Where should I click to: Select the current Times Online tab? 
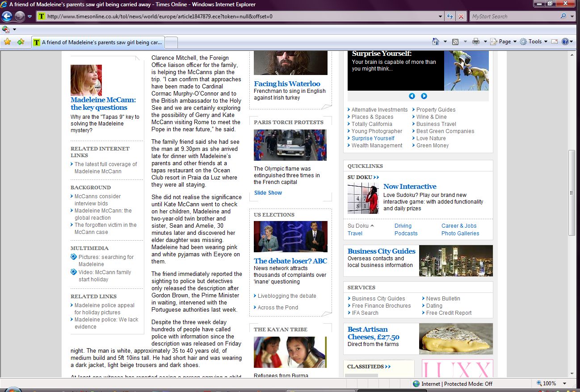point(98,42)
